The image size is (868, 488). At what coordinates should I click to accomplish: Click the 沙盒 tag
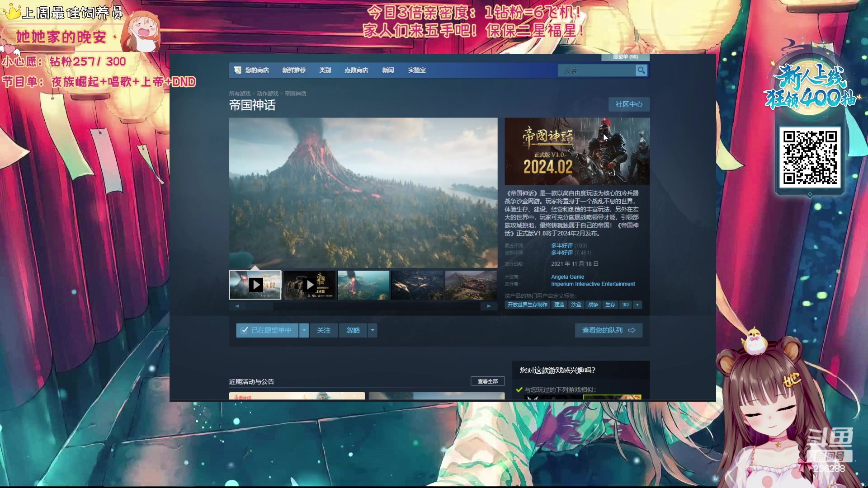576,305
